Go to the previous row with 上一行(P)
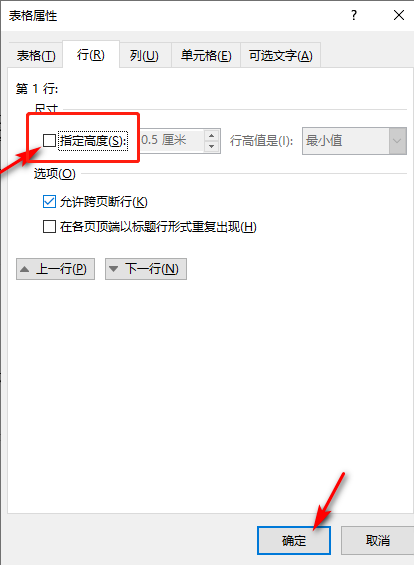Image resolution: width=414 pixels, height=565 pixels. (x=55, y=269)
